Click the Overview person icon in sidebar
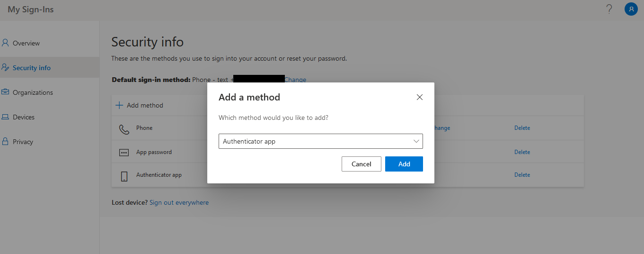The height and width of the screenshot is (254, 644). (5, 43)
